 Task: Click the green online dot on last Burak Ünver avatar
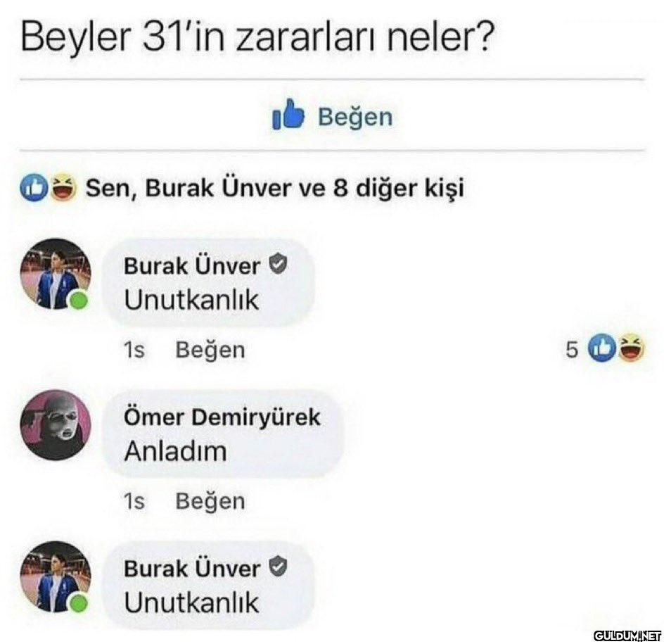[x=78, y=604]
